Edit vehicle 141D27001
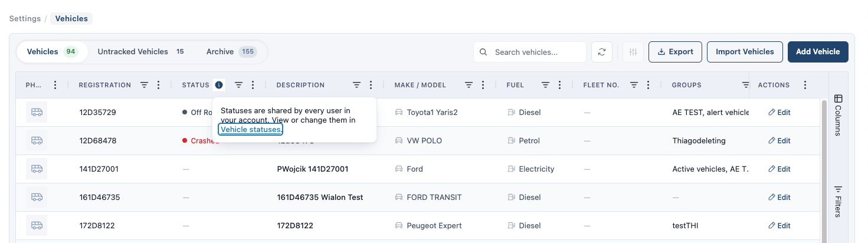 coord(779,169)
